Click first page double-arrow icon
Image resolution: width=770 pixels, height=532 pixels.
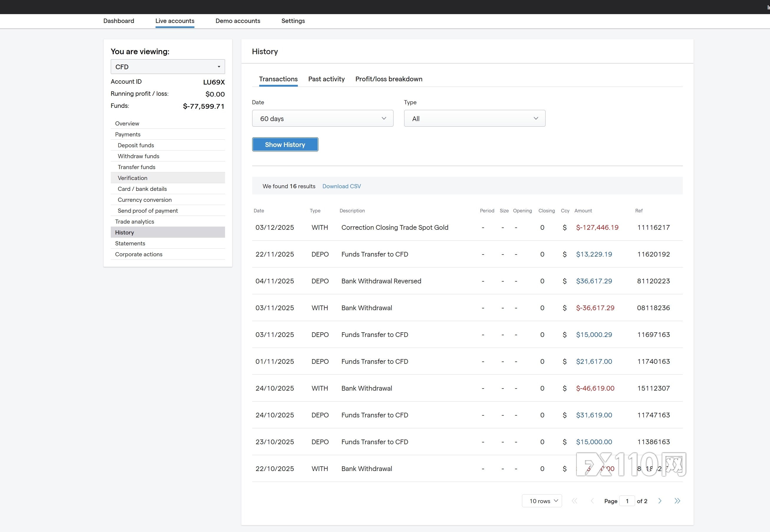(x=574, y=501)
